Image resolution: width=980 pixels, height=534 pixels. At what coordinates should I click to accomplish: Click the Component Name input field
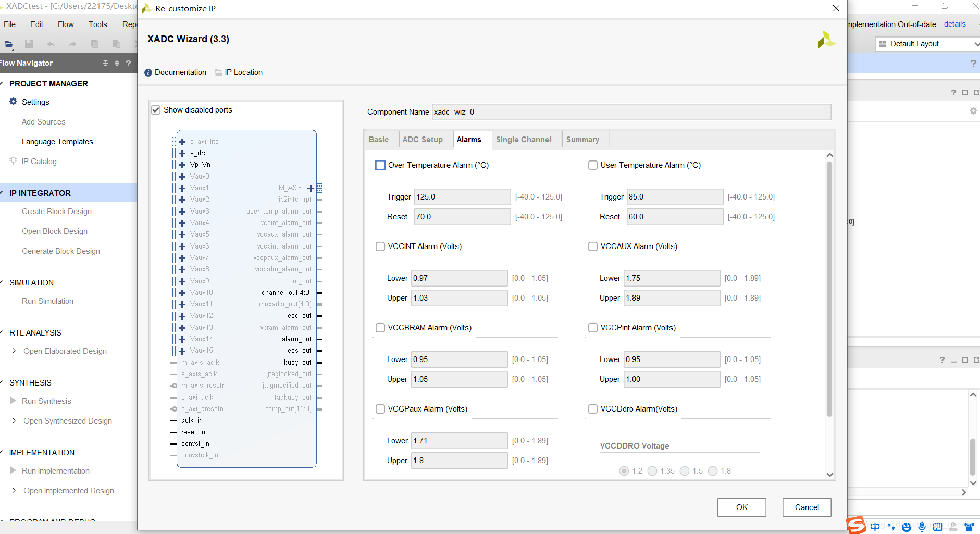[x=631, y=112]
